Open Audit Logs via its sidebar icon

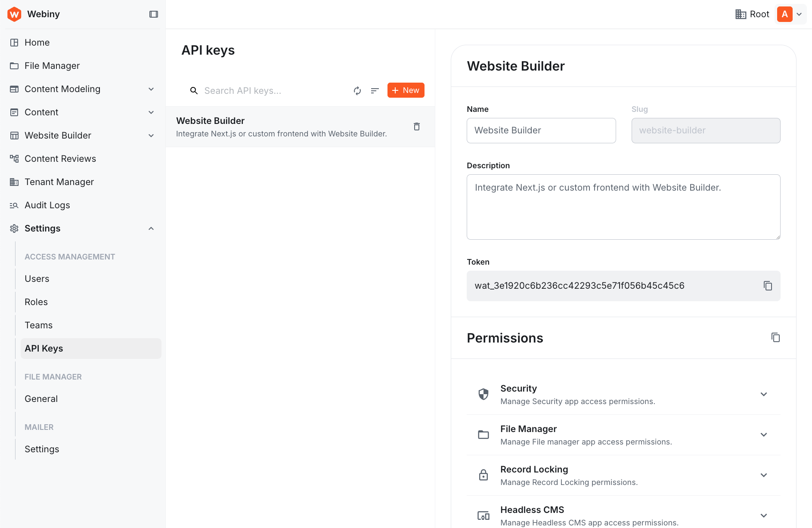tap(14, 205)
